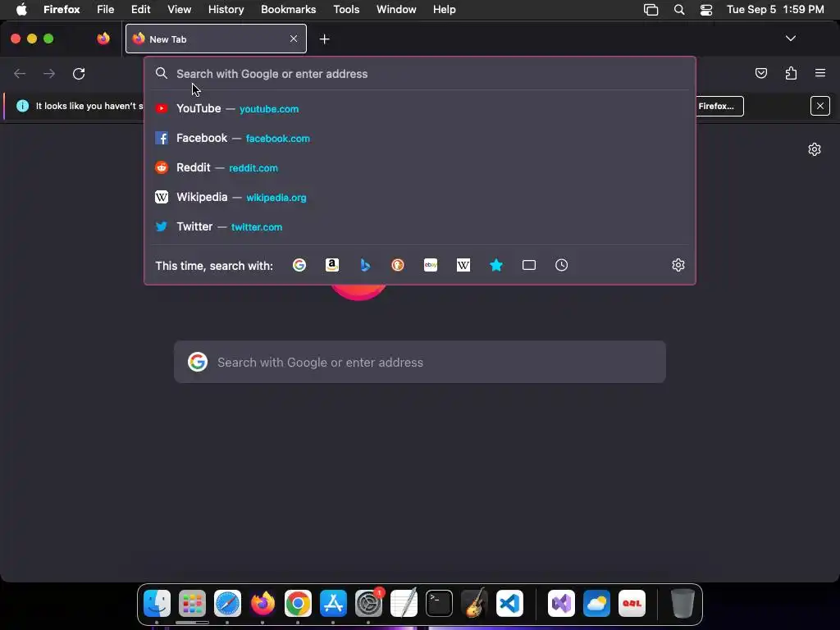This screenshot has width=840, height=630.
Task: Open Visual Studio Code from the dock
Action: click(509, 603)
